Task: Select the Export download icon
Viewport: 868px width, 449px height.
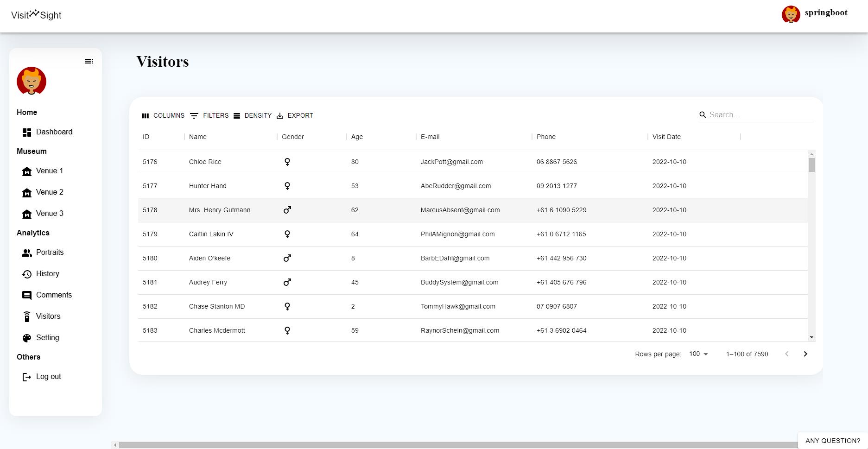Action: [279, 115]
